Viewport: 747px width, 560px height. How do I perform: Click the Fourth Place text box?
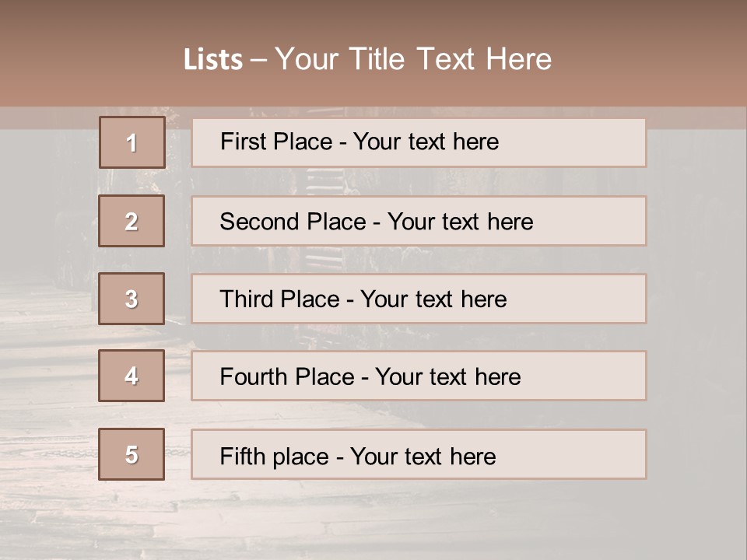tap(419, 376)
